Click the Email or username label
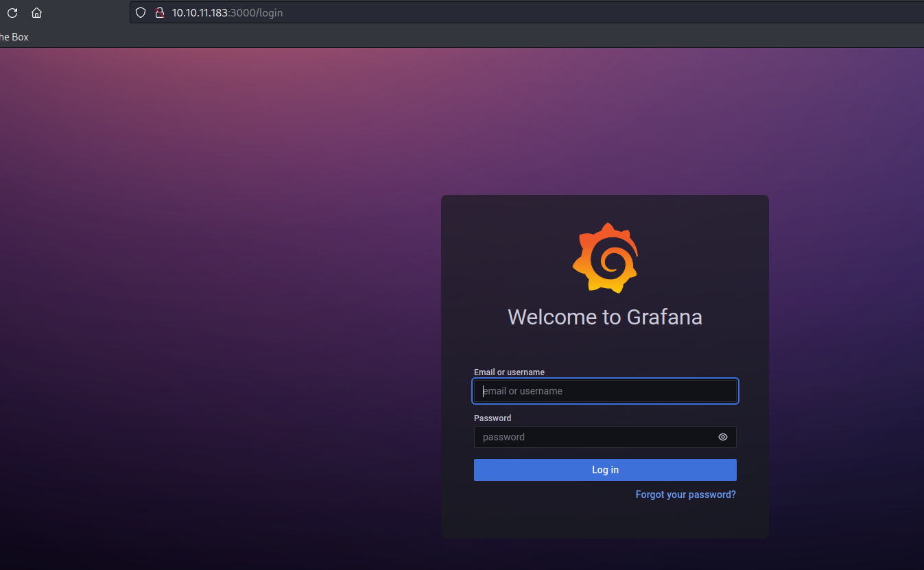Viewport: 924px width, 570px height. tap(509, 372)
